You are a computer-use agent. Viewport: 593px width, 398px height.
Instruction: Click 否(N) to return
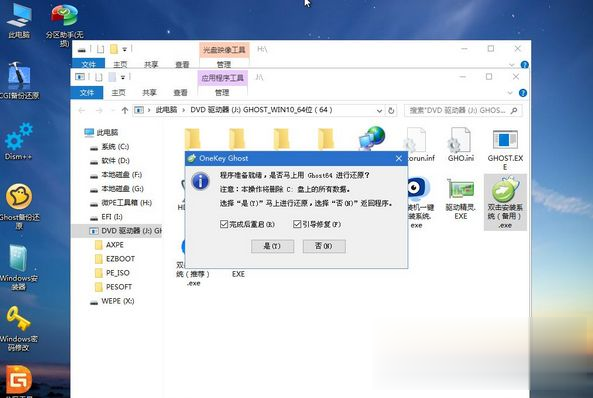324,246
